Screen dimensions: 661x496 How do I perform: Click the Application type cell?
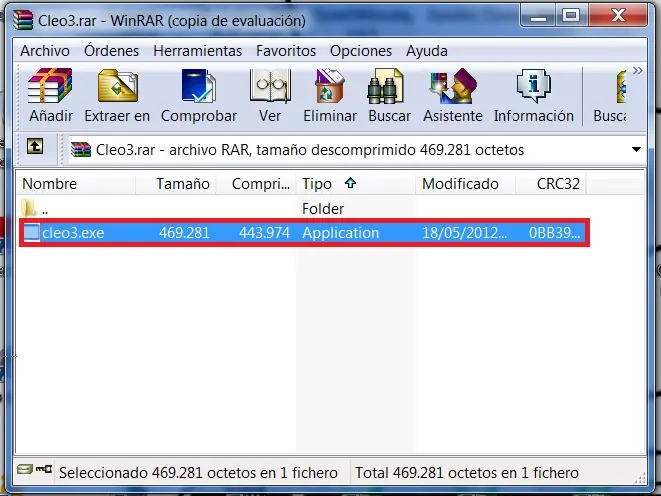[x=340, y=233]
